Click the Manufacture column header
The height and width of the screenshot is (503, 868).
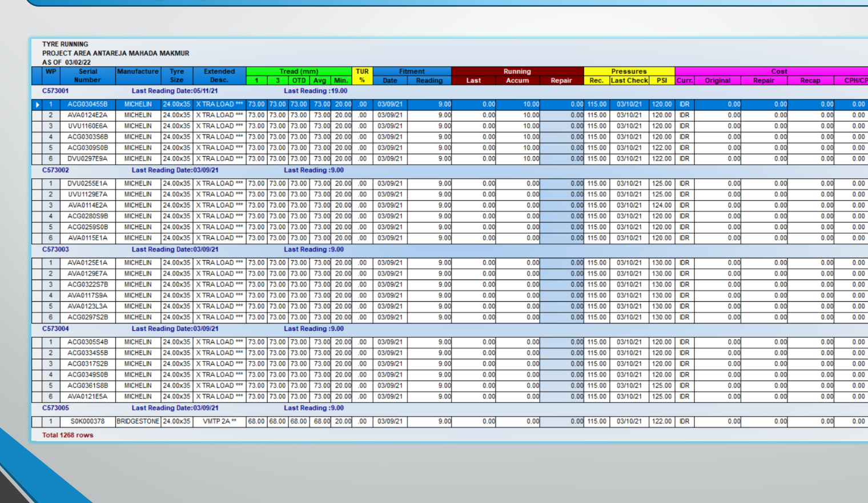point(138,75)
